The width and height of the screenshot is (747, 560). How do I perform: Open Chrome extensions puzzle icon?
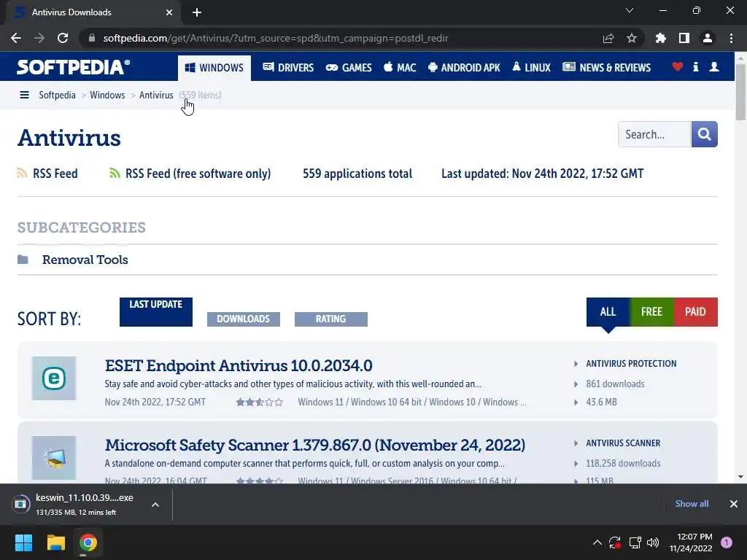660,38
